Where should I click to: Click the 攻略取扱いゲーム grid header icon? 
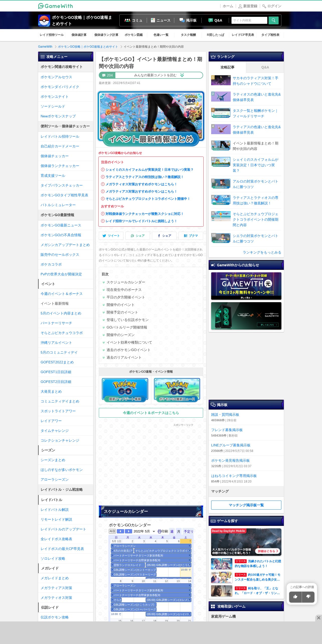click(x=213, y=606)
